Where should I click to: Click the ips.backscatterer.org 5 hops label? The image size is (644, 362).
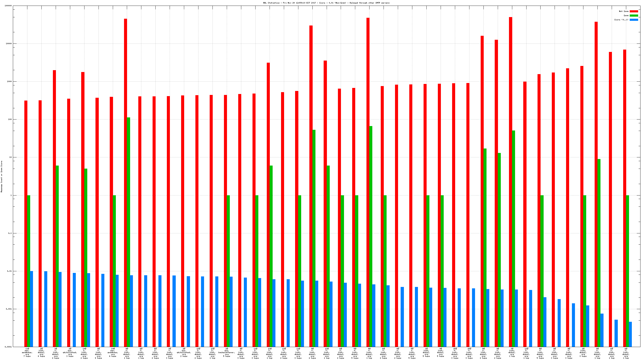pos(227,352)
